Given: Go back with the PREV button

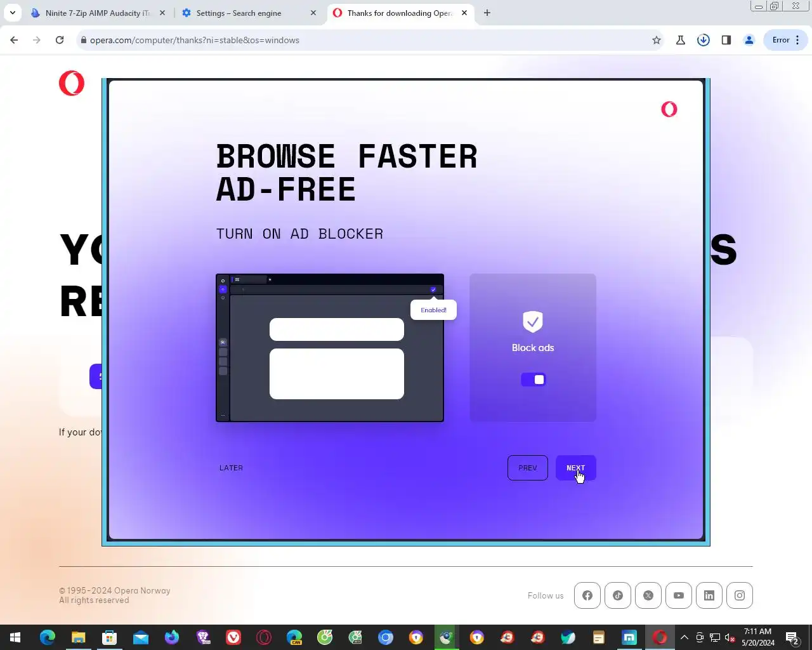Looking at the screenshot, I should (527, 468).
